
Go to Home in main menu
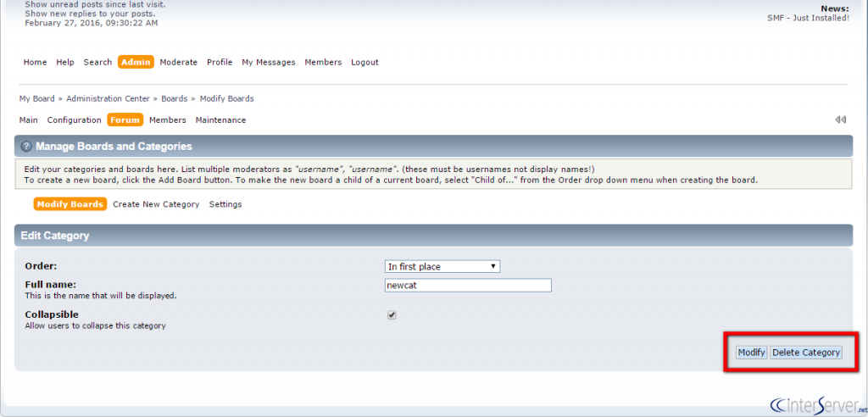click(35, 62)
